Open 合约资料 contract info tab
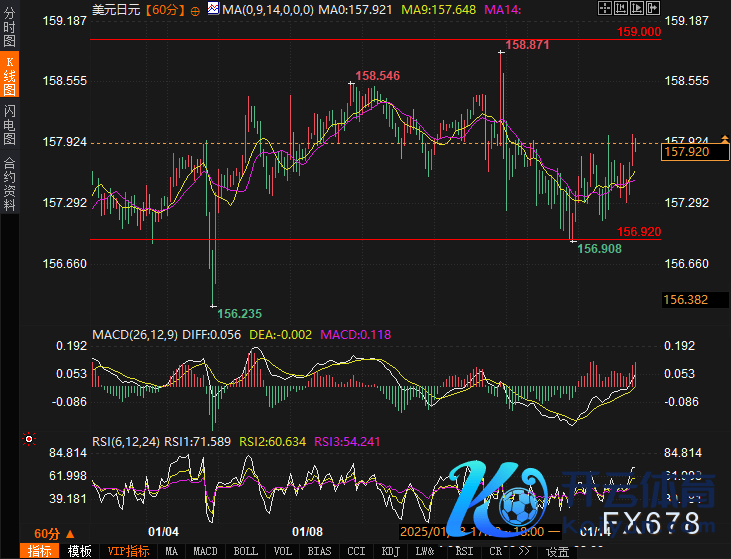 click(x=9, y=183)
